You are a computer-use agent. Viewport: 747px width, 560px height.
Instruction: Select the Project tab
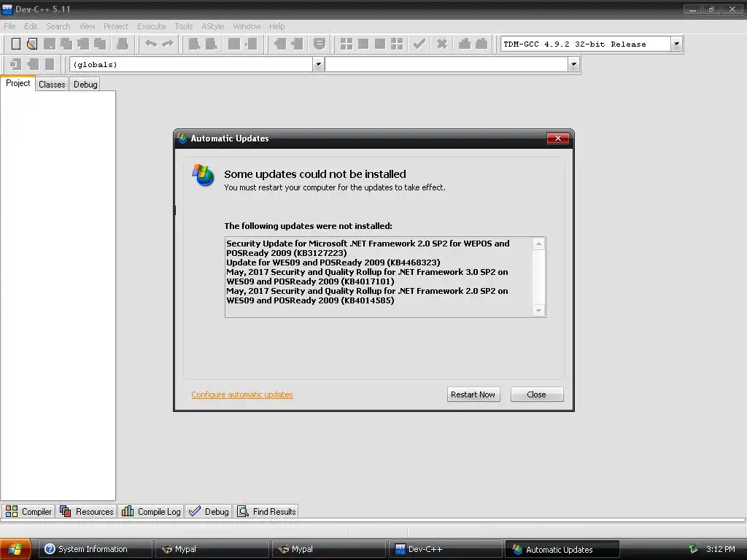(18, 83)
